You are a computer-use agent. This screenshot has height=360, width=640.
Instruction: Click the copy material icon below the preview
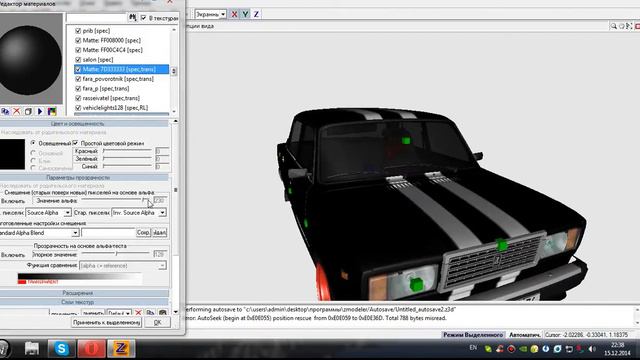coord(5,111)
